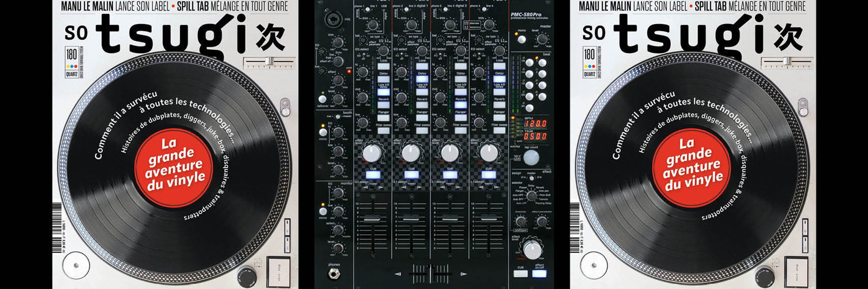
Task: Click channel 3 c.f. assign left arrow
Action: (442, 187)
